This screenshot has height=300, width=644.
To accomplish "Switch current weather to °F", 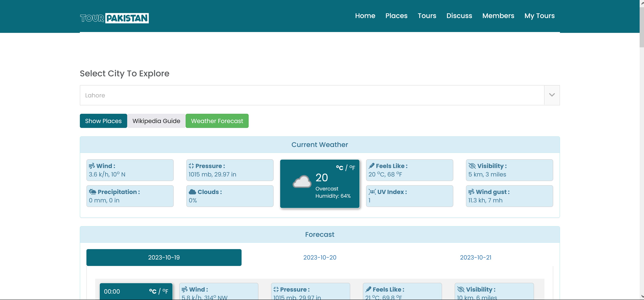I will 352,168.
